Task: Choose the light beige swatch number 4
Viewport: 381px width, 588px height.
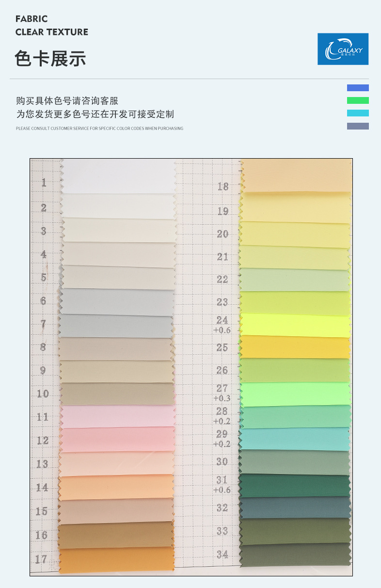Action: [118, 254]
